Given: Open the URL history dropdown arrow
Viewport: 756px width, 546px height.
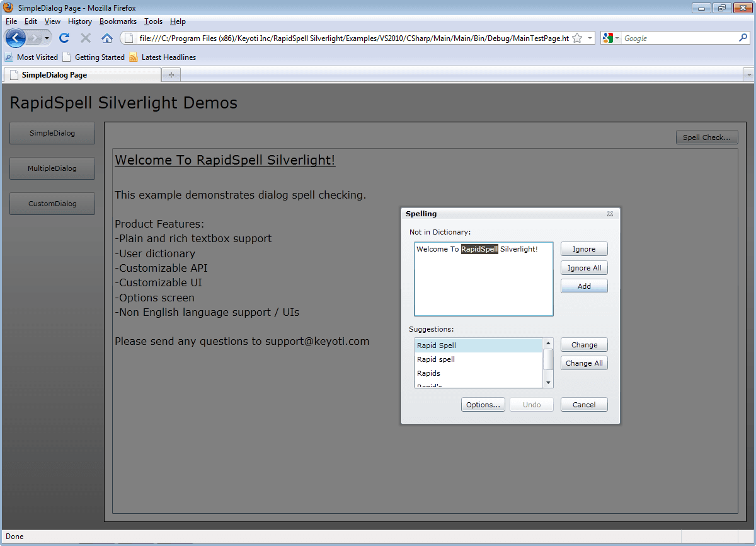Looking at the screenshot, I should pos(590,38).
